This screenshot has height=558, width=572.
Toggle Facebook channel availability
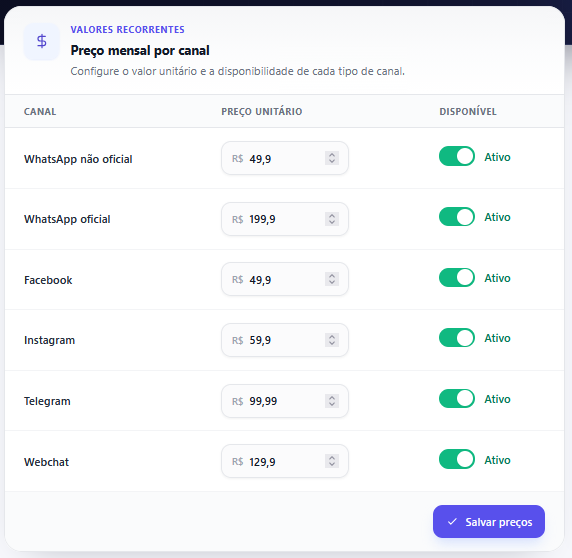pos(457,278)
